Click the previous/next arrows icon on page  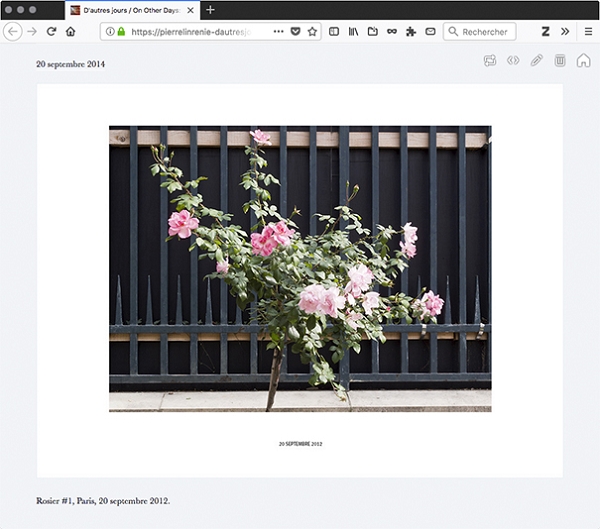point(513,61)
